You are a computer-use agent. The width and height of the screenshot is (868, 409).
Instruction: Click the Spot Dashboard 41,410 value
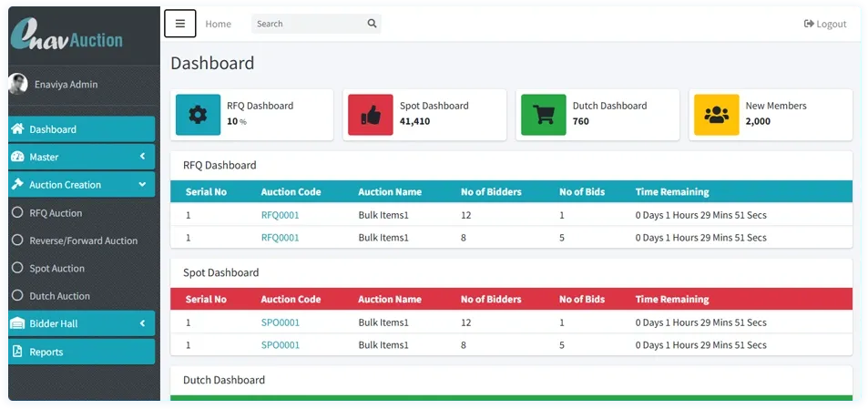414,121
